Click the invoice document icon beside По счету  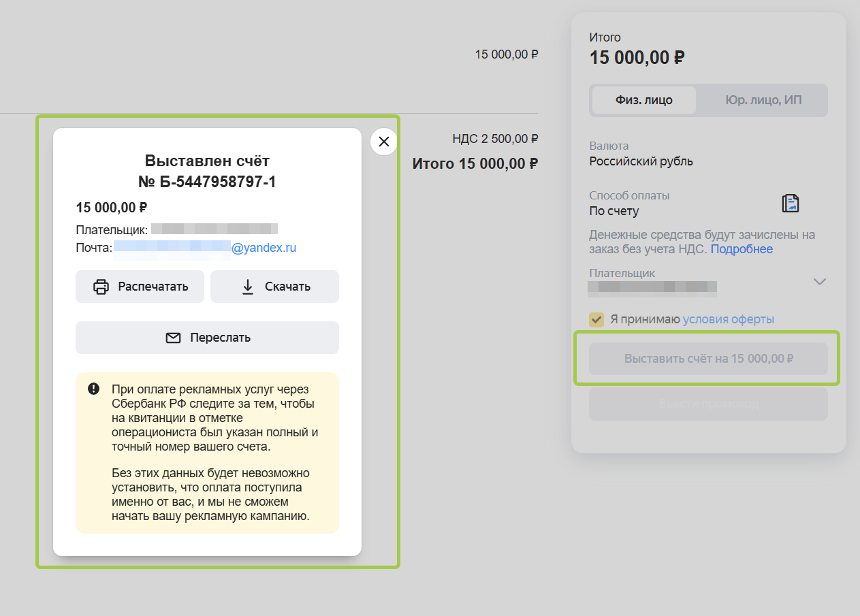[790, 203]
